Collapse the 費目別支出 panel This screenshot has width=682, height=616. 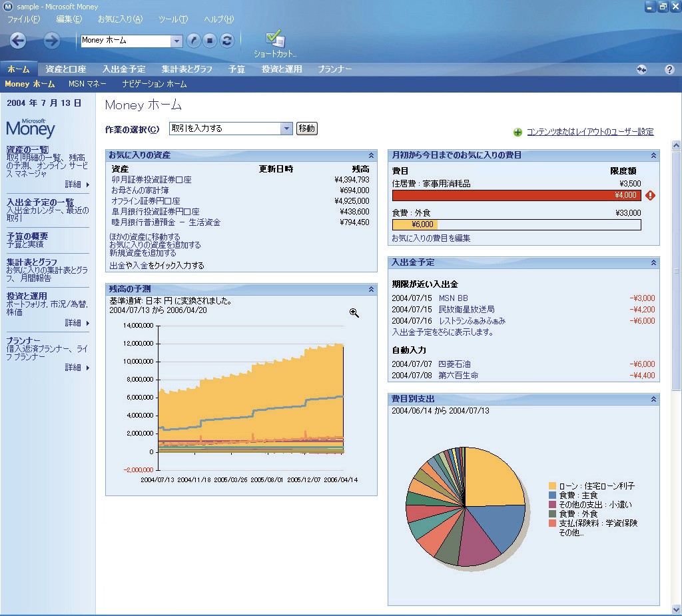(653, 399)
